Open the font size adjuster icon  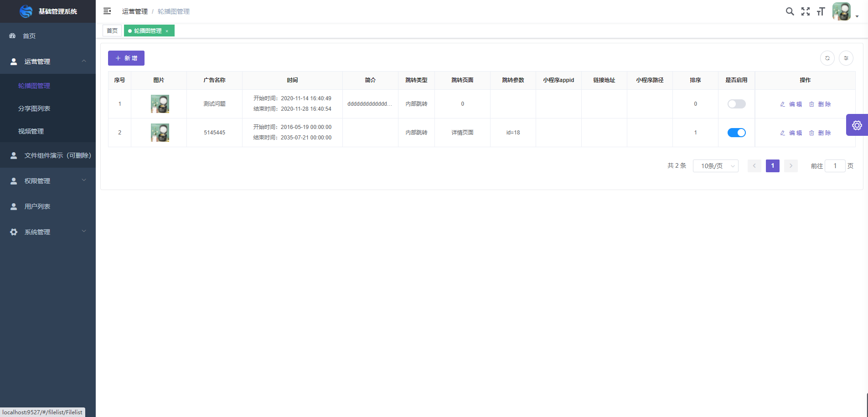point(821,11)
